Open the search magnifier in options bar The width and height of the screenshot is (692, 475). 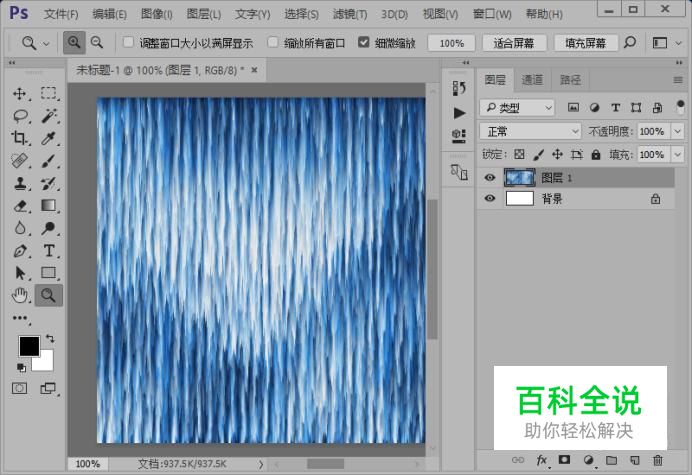(630, 43)
